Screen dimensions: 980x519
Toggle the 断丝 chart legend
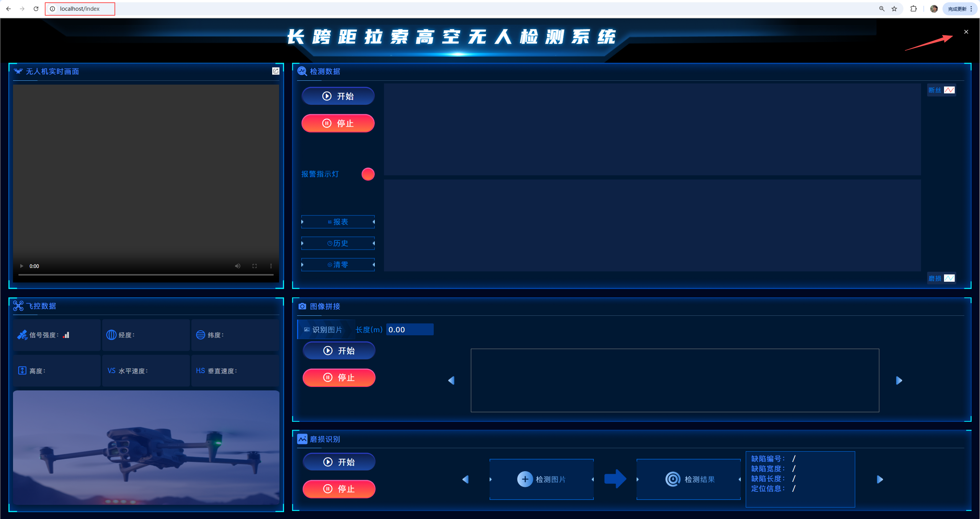coord(941,90)
